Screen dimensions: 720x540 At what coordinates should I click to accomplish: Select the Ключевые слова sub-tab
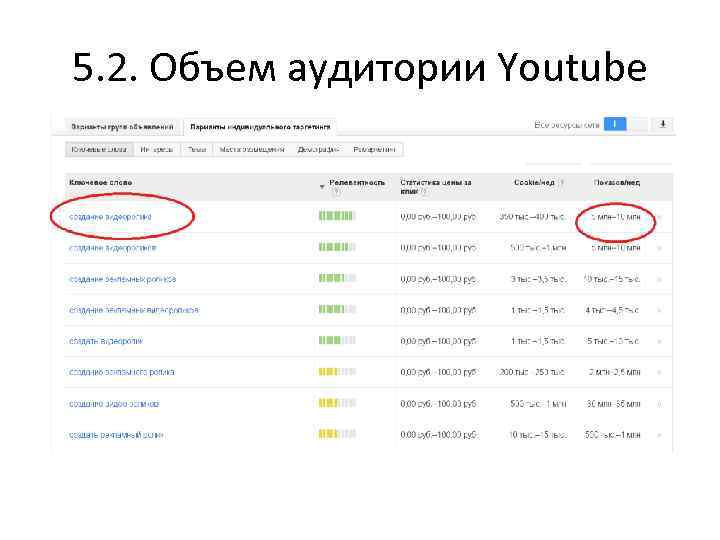coord(99,150)
